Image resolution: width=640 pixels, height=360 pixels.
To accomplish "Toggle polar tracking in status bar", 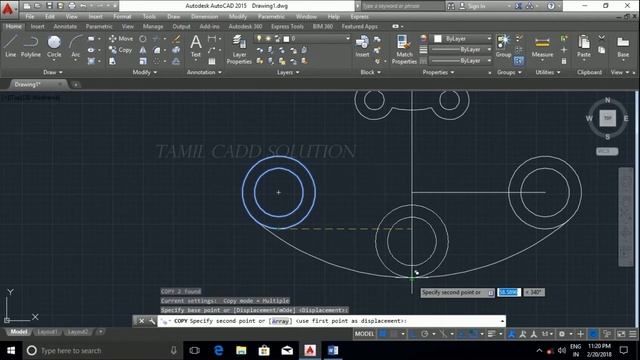I will [424, 334].
